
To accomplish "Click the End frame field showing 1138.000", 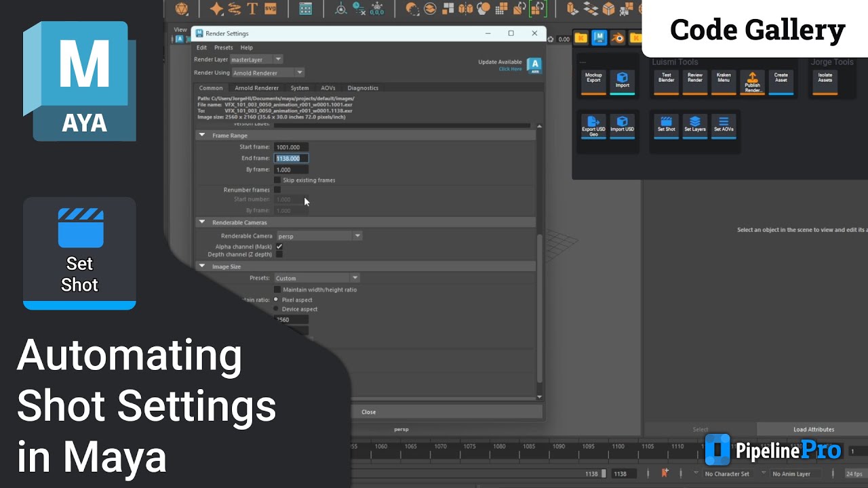I will pyautogui.click(x=292, y=158).
